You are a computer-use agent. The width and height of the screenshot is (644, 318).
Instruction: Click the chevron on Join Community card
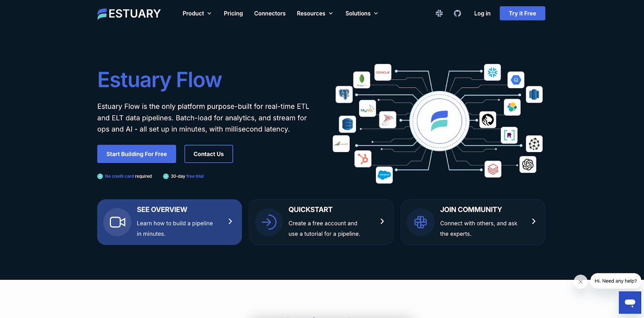point(534,221)
